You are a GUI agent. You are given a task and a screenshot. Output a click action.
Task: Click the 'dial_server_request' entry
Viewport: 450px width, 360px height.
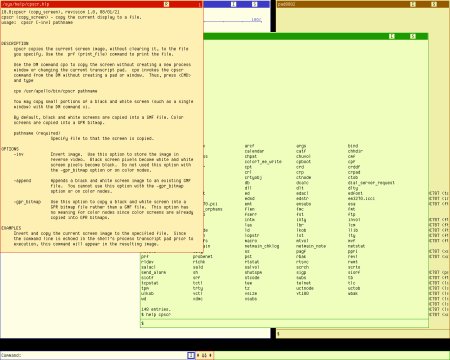click(371, 183)
